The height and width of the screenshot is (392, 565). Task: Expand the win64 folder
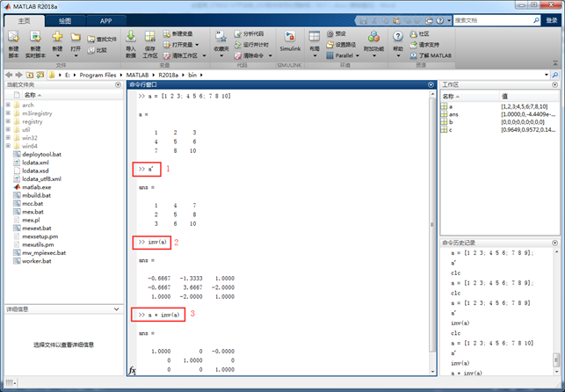click(8, 146)
